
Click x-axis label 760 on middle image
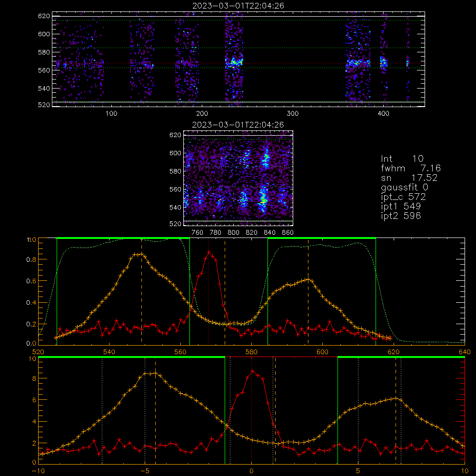tap(198, 233)
